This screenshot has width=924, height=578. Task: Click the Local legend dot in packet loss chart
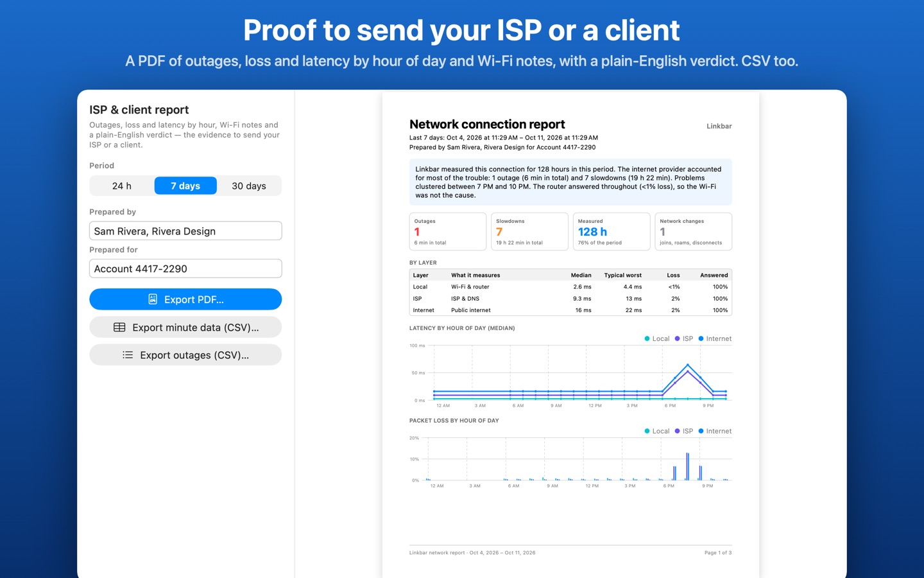click(647, 431)
